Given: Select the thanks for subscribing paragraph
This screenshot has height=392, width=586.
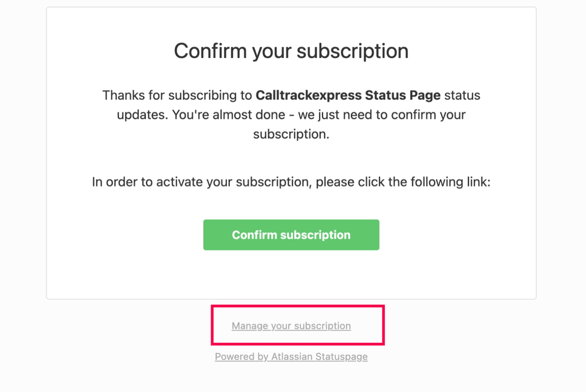Looking at the screenshot, I should coord(291,114).
